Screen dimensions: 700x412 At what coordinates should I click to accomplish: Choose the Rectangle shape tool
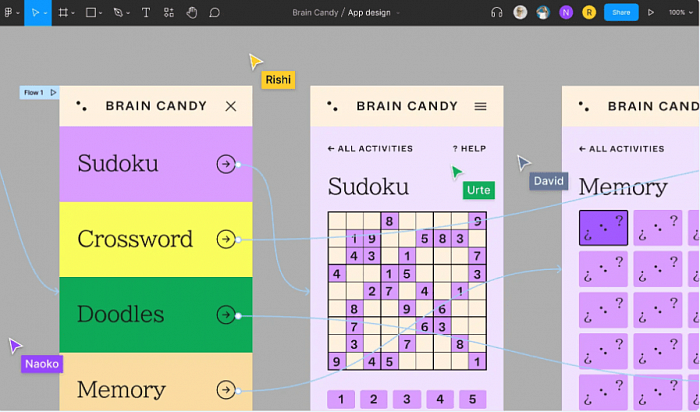point(91,12)
